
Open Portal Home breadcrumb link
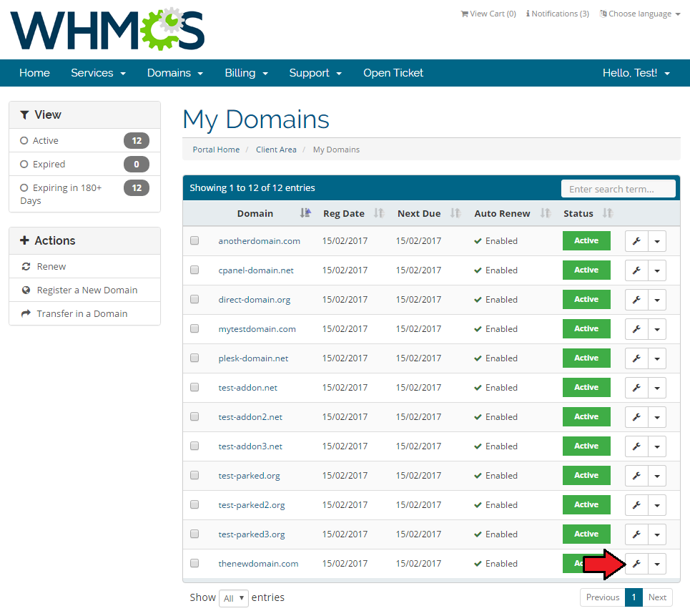tap(216, 150)
